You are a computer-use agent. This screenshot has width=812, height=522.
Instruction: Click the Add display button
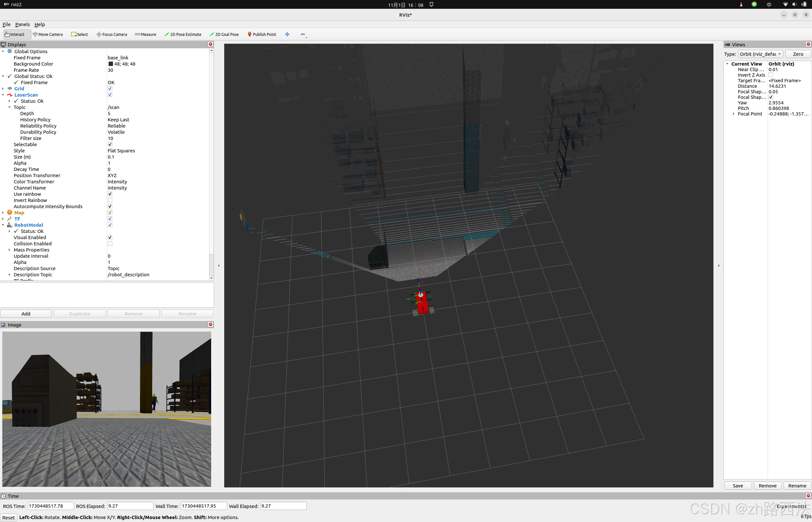tap(26, 314)
